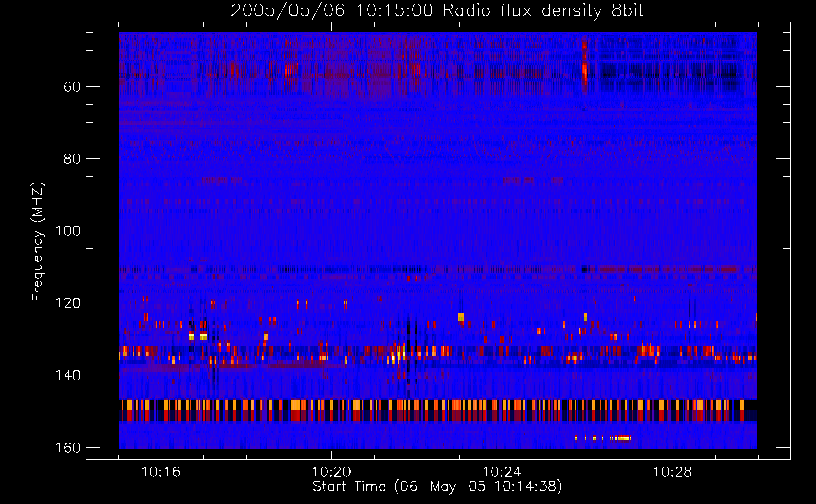The width and height of the screenshot is (816, 504).
Task: Click the '160' frequency tick label
Action: 68,448
